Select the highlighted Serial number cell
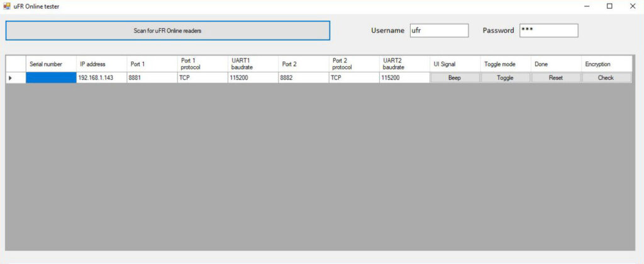 (x=52, y=77)
